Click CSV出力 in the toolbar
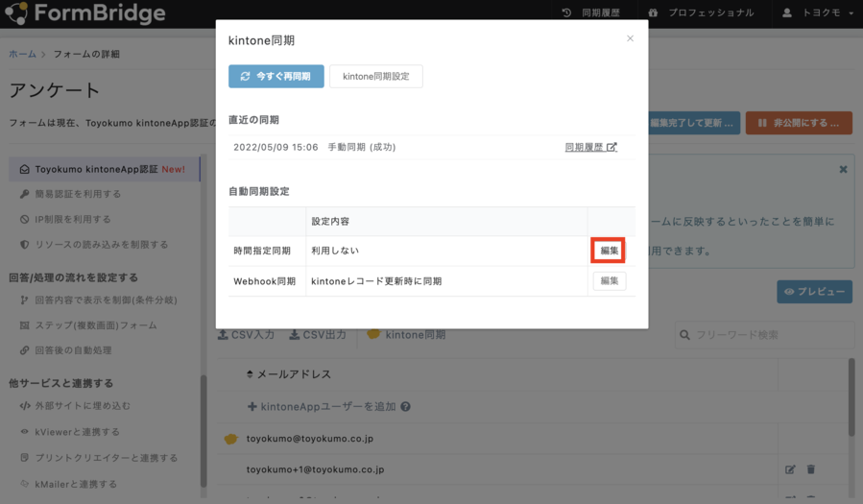This screenshot has width=863, height=504. coord(318,334)
